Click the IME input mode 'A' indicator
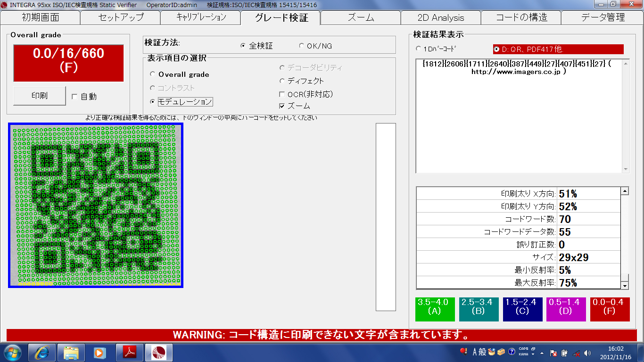 click(475, 352)
